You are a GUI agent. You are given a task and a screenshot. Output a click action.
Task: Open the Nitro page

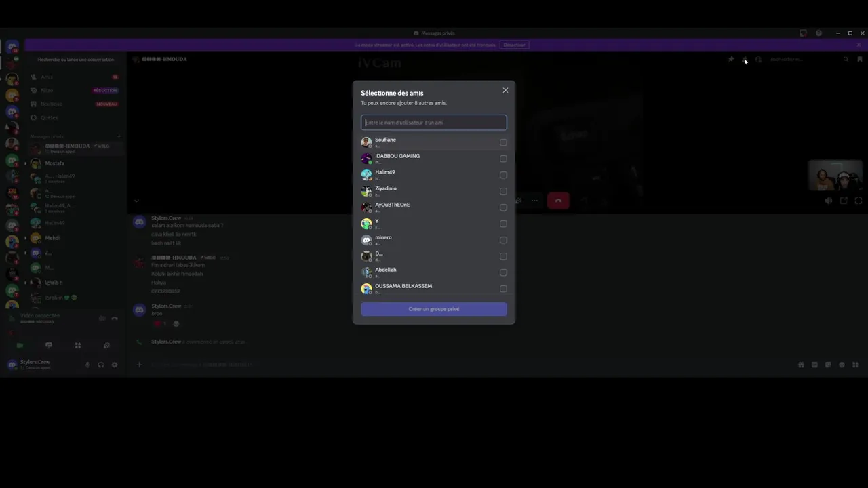tap(75, 91)
